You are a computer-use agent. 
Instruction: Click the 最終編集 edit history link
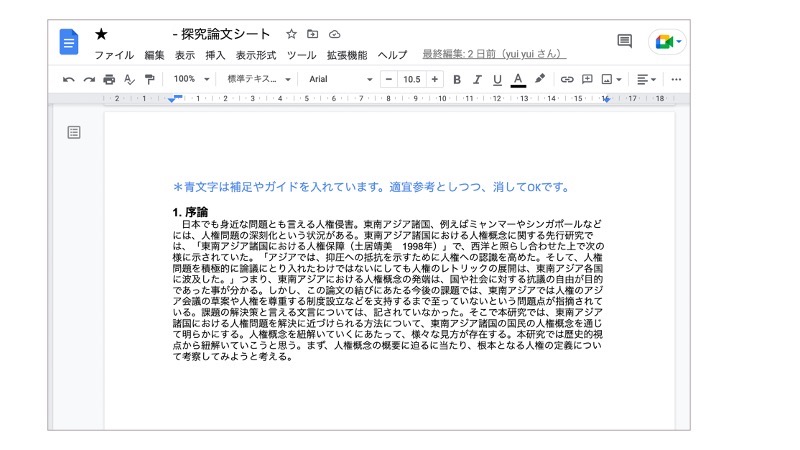coord(493,54)
